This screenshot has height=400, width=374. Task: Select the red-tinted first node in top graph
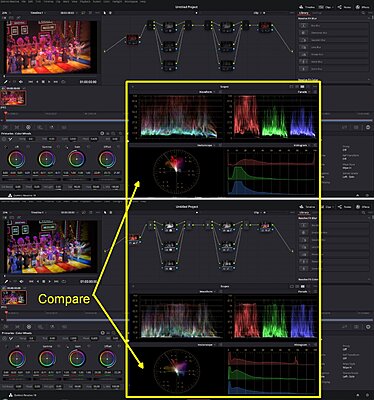[x=133, y=39]
